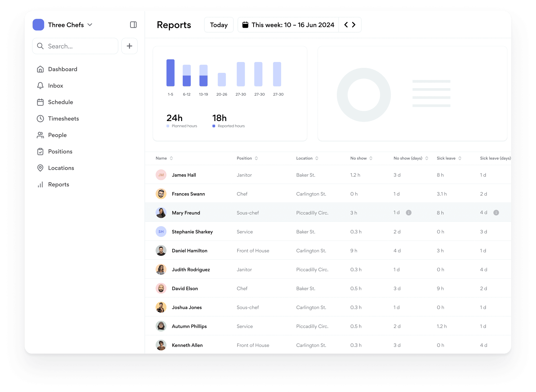536x392 pixels.
Task: Click info icon beside Mary Freund's sick leave days
Action: (x=496, y=213)
